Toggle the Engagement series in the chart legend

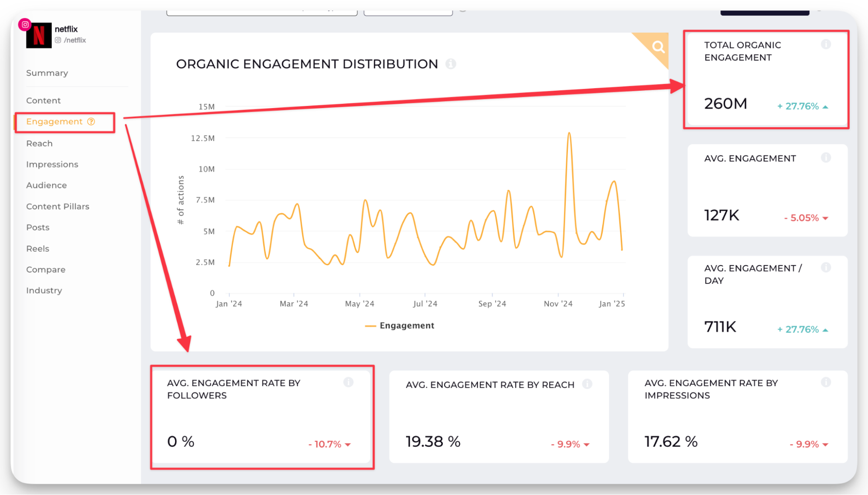click(x=399, y=326)
